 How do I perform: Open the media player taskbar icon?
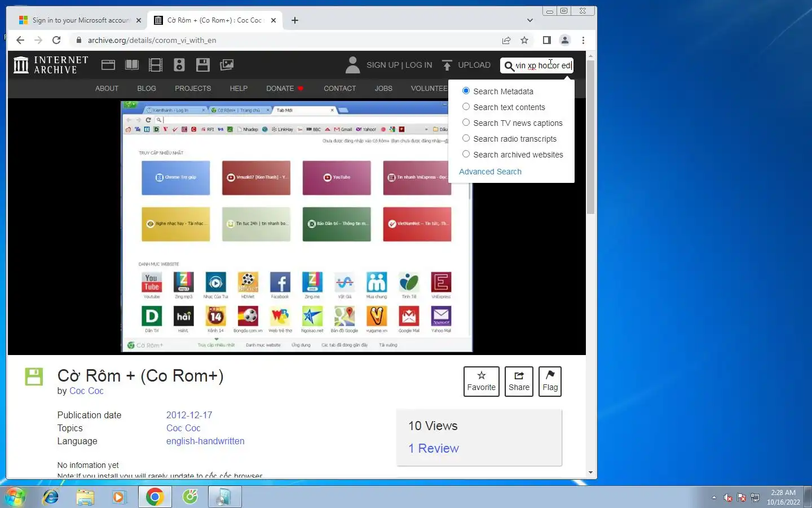(x=119, y=497)
